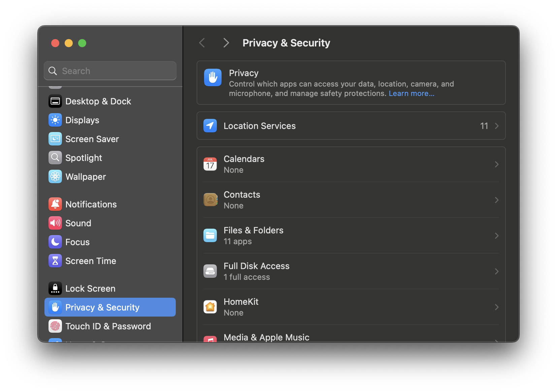Image resolution: width=557 pixels, height=392 pixels.
Task: Switch to Desktop & Dock settings
Action: 98,101
